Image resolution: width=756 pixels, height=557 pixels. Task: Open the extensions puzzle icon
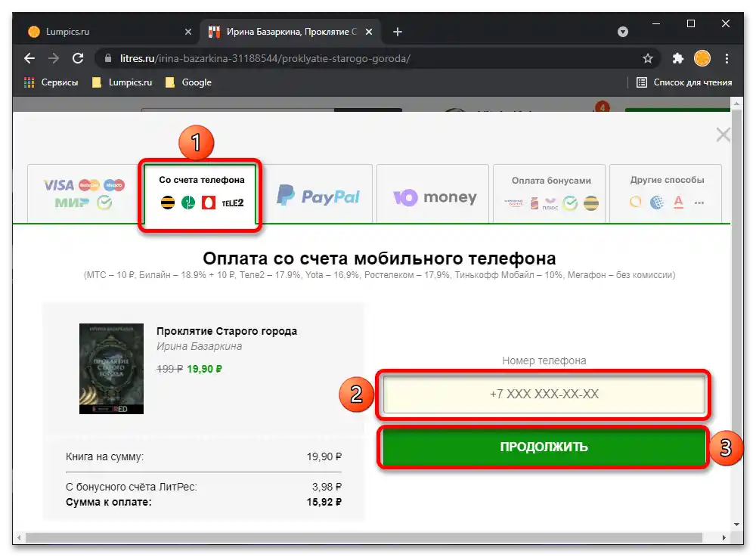[678, 58]
